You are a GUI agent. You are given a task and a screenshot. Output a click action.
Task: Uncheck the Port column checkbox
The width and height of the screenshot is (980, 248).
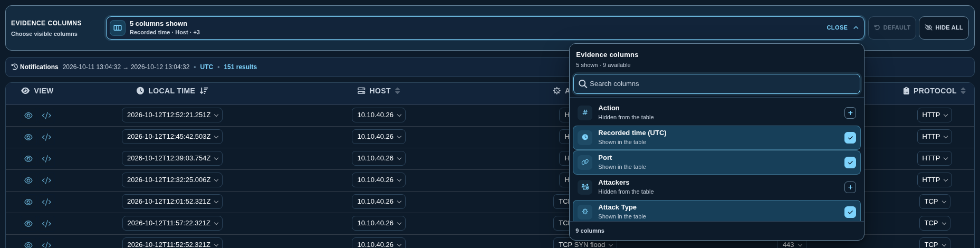pos(850,163)
